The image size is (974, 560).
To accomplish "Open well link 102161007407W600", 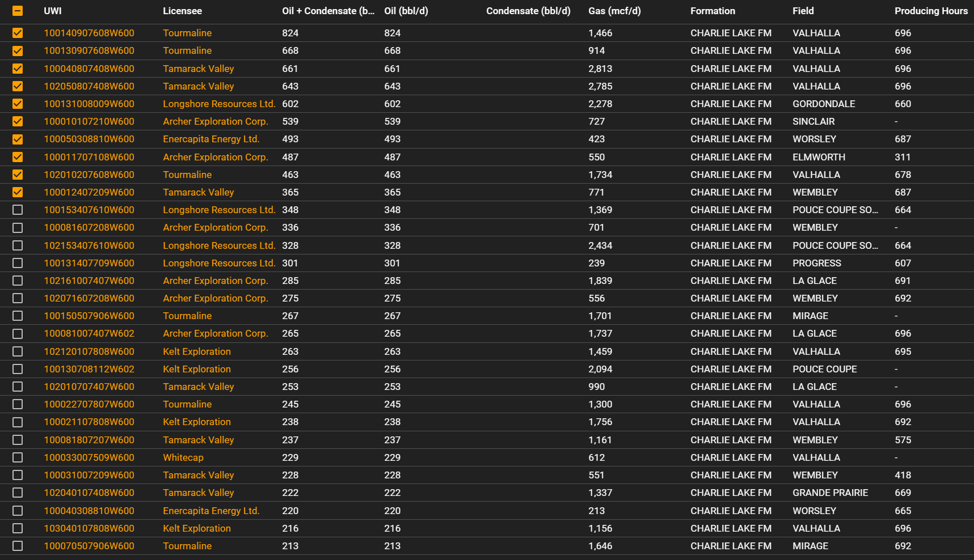I will point(89,281).
